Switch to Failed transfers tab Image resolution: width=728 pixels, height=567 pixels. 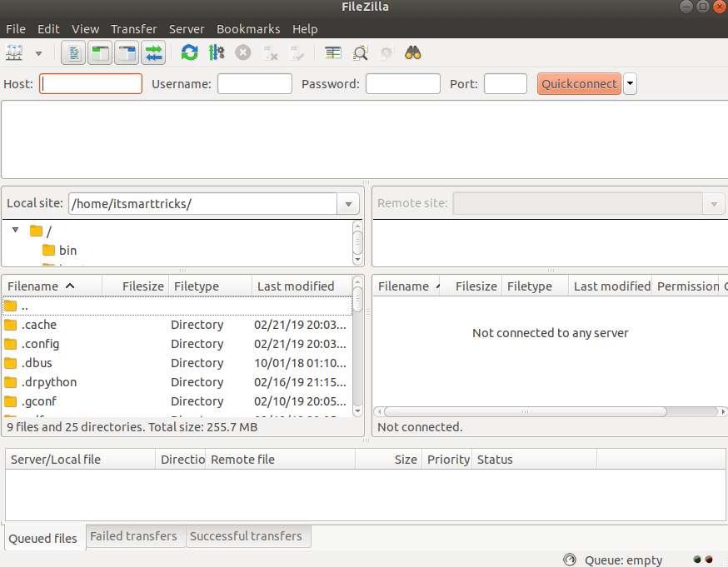click(134, 536)
